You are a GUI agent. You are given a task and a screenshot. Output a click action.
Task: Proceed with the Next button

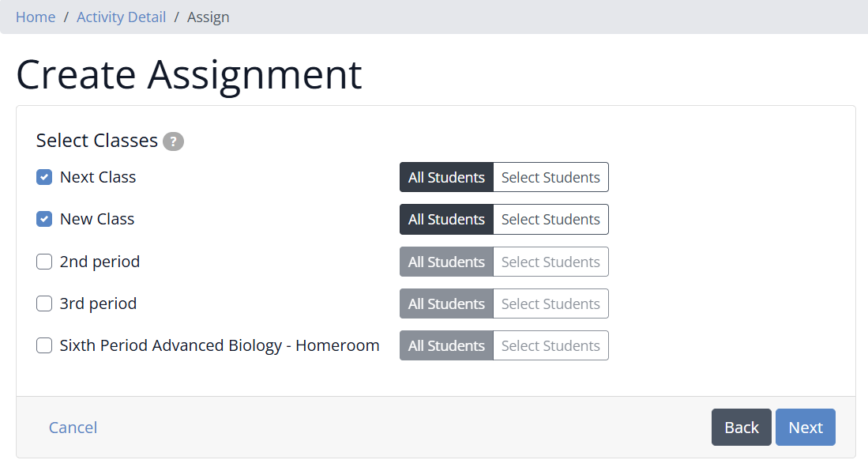coord(806,428)
